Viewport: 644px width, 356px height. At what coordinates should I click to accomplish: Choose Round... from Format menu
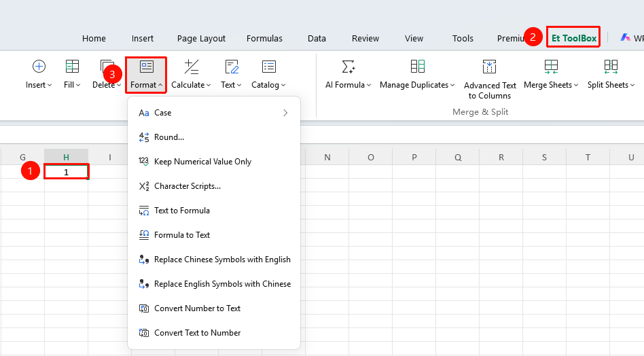point(214,137)
